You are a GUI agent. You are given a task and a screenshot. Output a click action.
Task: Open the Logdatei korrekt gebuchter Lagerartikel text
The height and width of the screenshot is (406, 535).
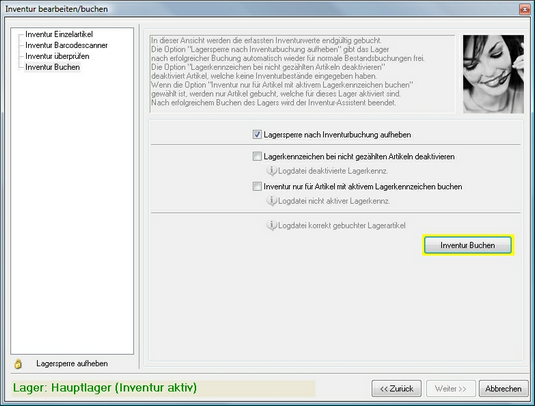(342, 226)
